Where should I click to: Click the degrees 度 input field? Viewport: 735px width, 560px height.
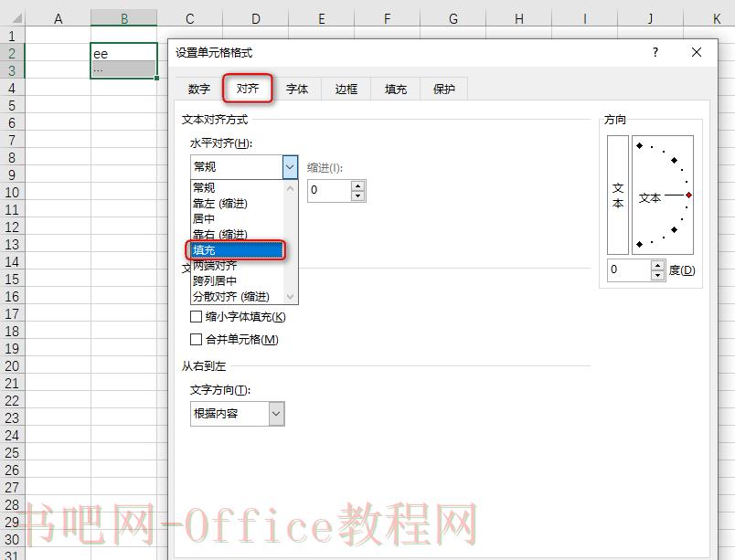click(629, 269)
